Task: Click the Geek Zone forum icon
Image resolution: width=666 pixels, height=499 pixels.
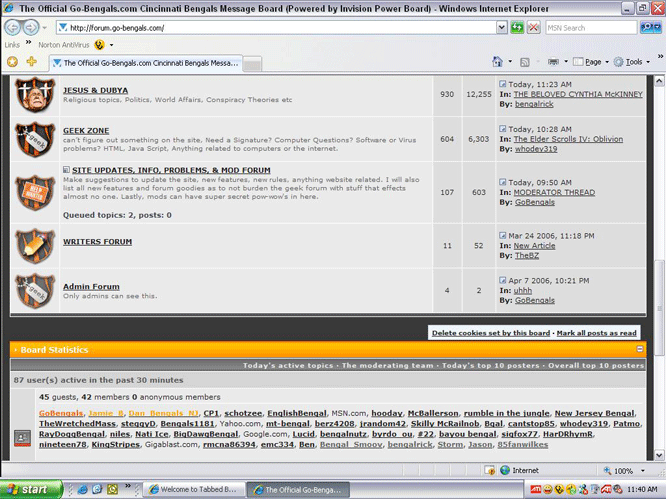Action: (34, 143)
